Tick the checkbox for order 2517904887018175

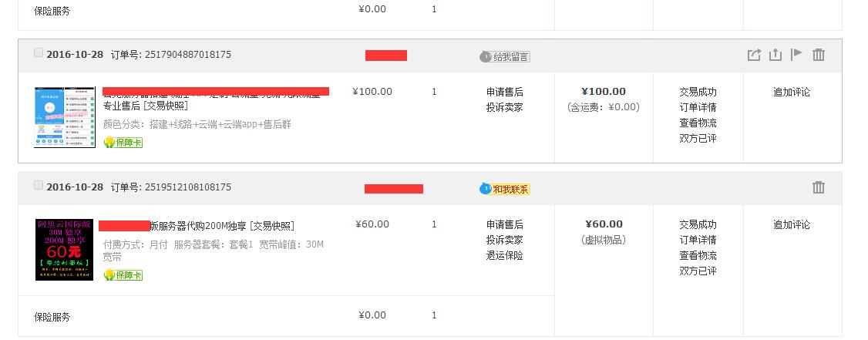(x=39, y=52)
